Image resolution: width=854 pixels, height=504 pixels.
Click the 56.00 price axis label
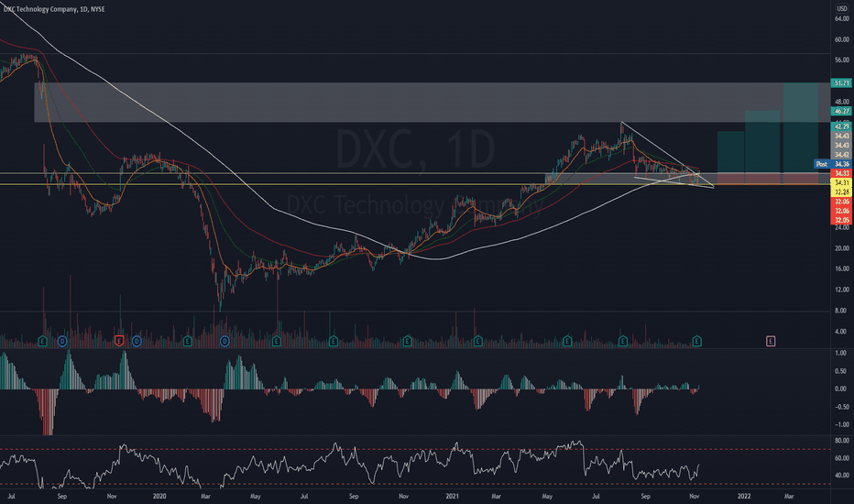click(841, 60)
